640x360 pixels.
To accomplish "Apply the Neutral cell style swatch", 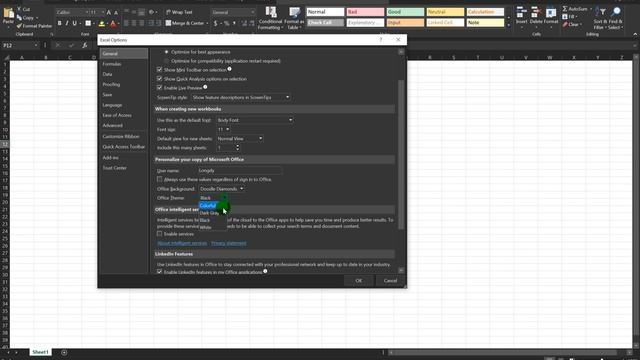I will pyautogui.click(x=445, y=12).
